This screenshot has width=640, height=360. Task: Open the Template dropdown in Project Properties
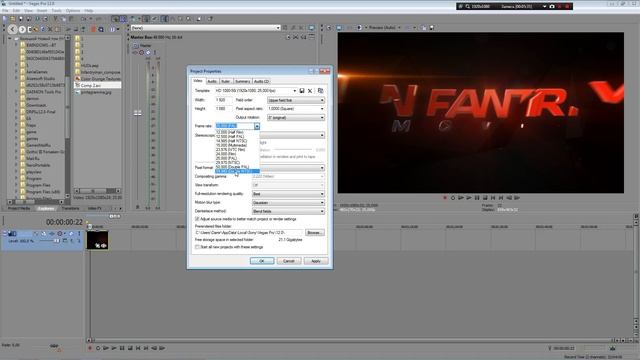294,91
